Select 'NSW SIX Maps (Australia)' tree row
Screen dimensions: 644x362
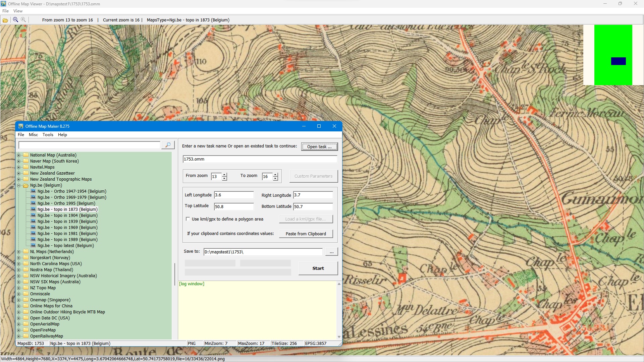55,282
